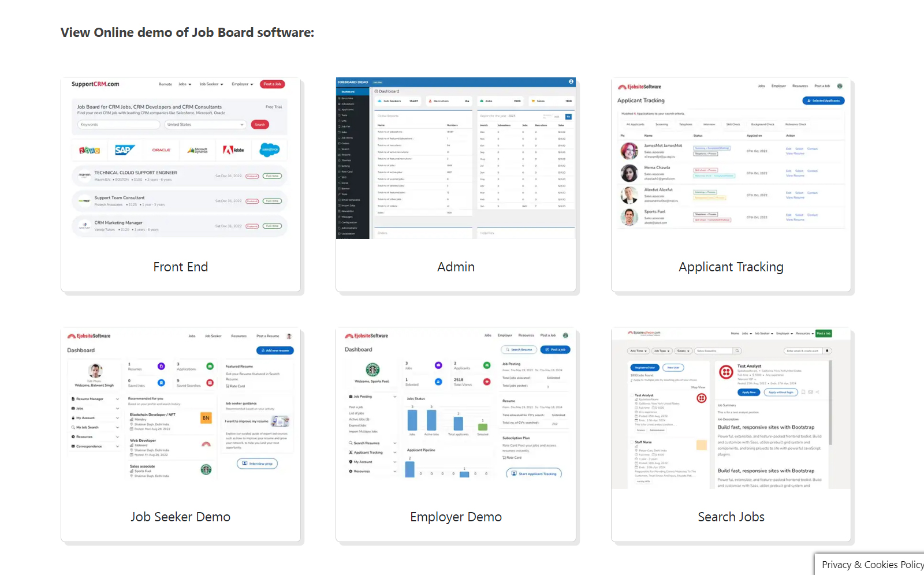
Task: Expand the Jobs section in Job Seeker sidebar
Action: pyautogui.click(x=117, y=408)
